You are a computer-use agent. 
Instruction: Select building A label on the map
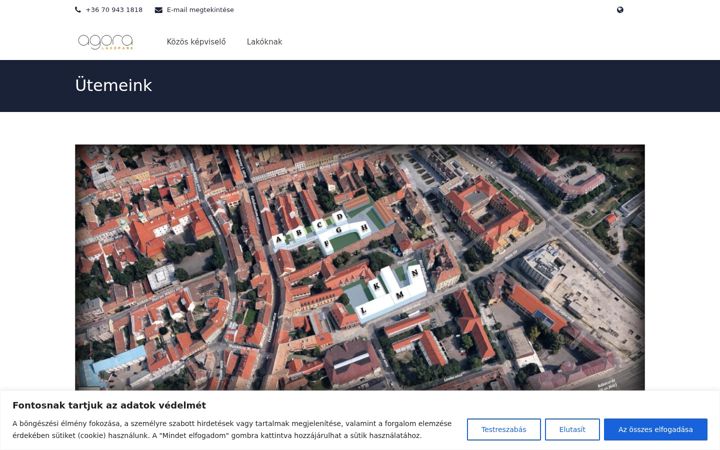[x=278, y=239]
